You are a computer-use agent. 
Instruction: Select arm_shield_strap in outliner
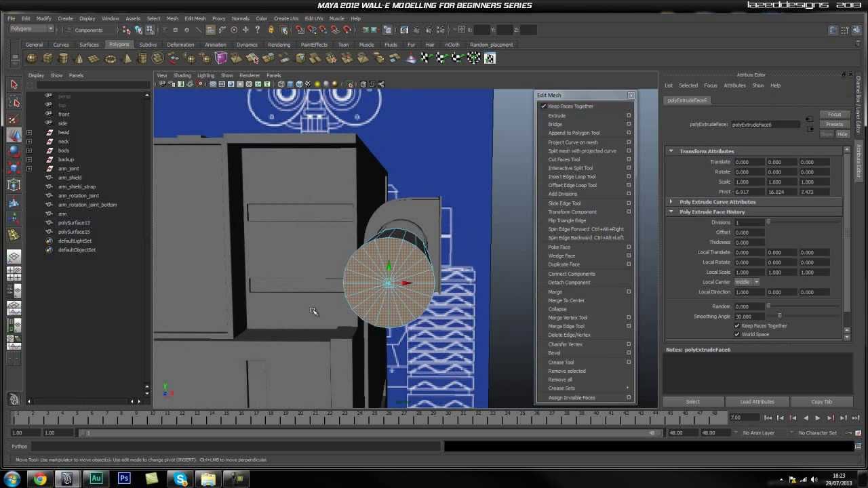(77, 186)
